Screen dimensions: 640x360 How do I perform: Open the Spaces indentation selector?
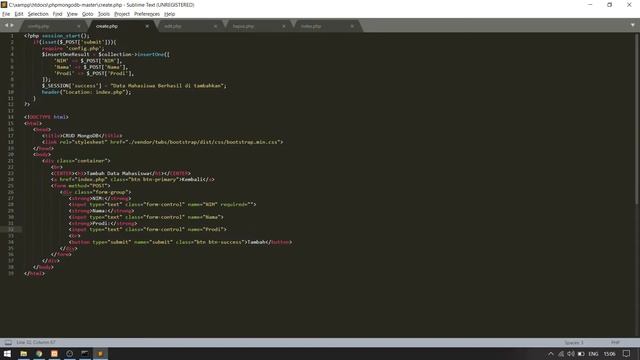(574, 342)
